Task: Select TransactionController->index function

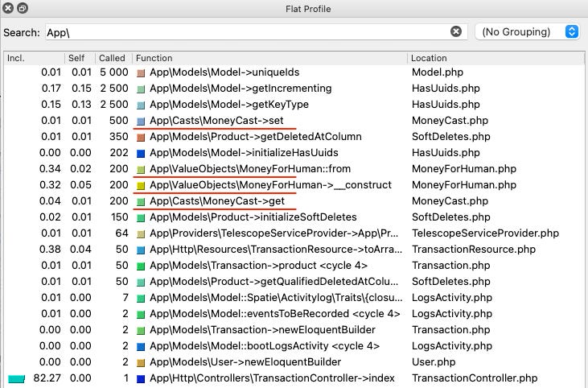Action: [272, 378]
